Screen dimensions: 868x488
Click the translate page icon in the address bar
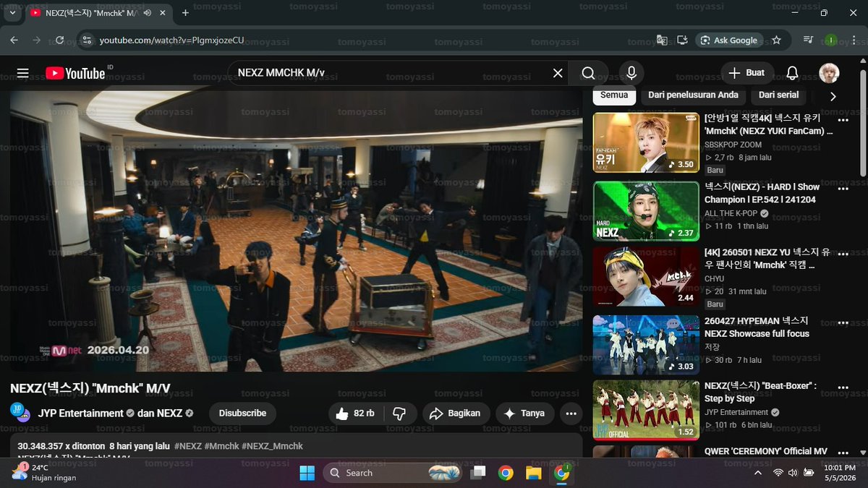[x=662, y=40]
